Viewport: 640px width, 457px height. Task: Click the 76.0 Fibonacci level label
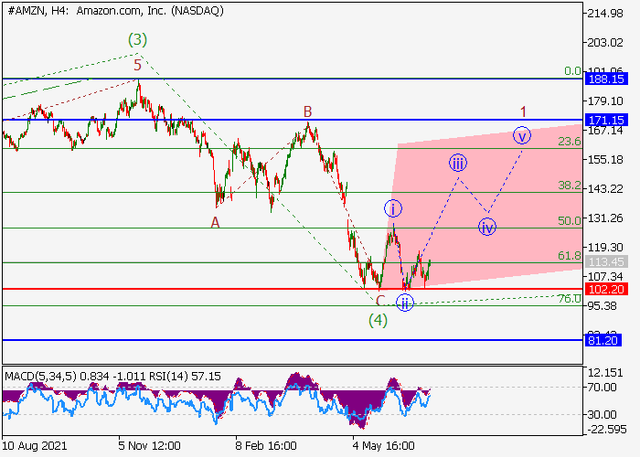(569, 299)
